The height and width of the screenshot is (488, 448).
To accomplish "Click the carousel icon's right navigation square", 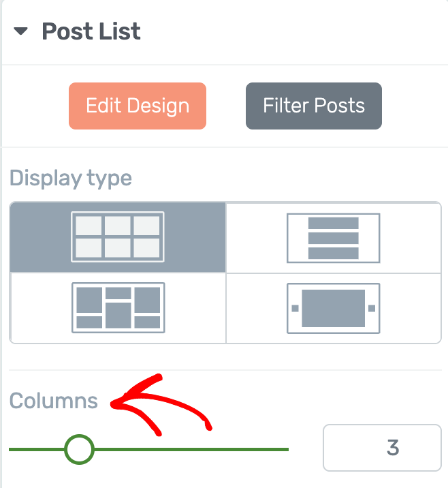I will point(372,309).
